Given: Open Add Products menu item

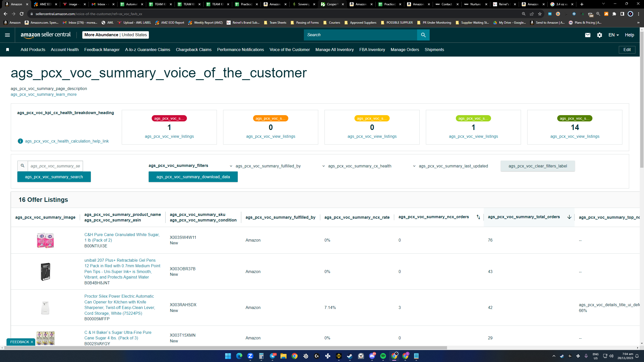Looking at the screenshot, I should coord(33,50).
